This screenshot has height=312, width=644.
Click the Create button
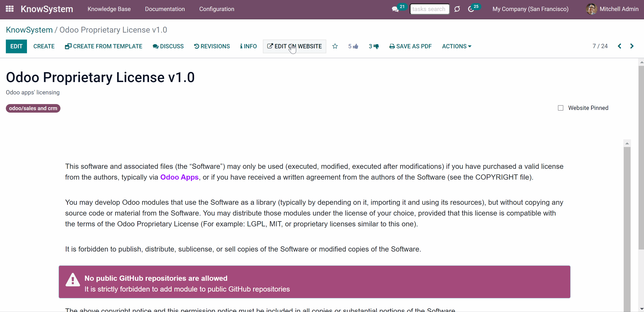point(44,46)
